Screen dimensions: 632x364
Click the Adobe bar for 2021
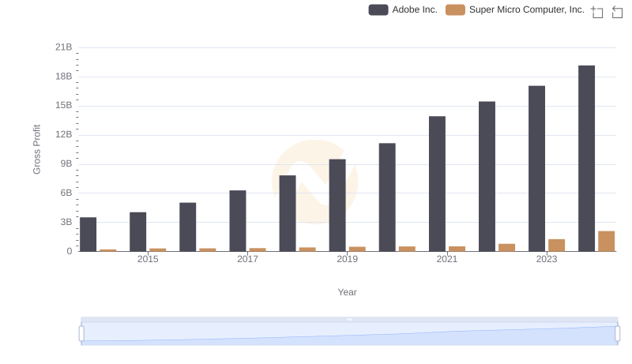point(438,184)
